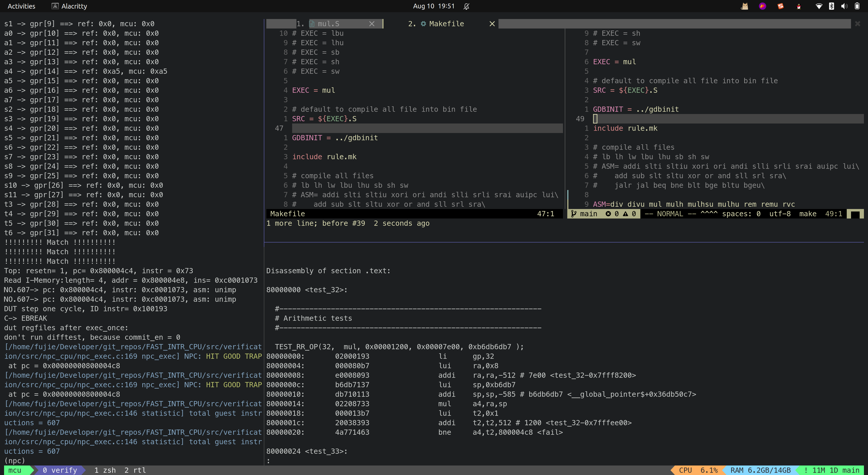Click the first HIT GOOD TRAP message
This screenshot has width=868, height=475.
click(x=234, y=356)
